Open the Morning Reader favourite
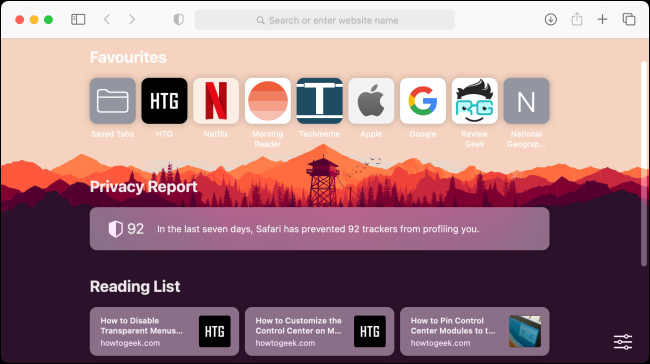Image resolution: width=650 pixels, height=364 pixels. tap(268, 101)
